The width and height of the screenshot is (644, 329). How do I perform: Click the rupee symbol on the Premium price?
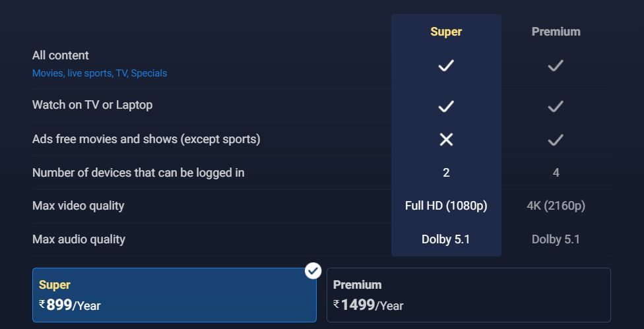coord(337,303)
